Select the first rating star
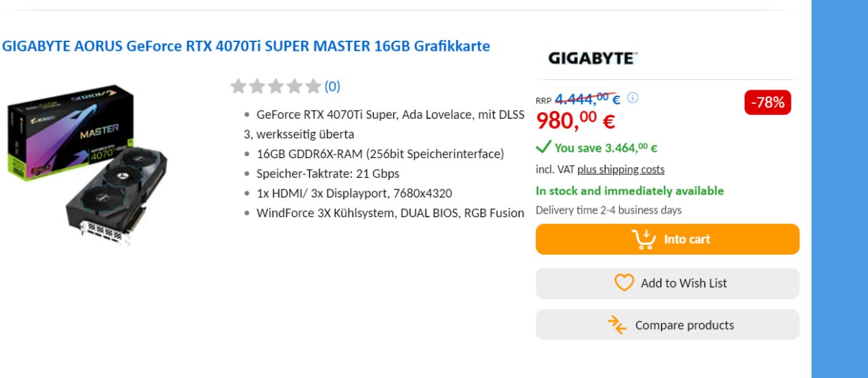Image resolution: width=868 pixels, height=378 pixels. 238,86
